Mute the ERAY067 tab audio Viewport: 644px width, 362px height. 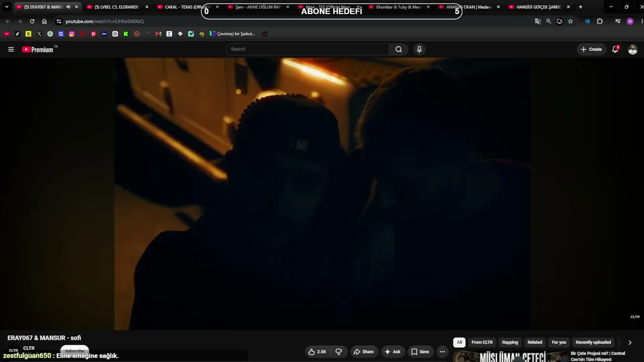click(x=68, y=7)
